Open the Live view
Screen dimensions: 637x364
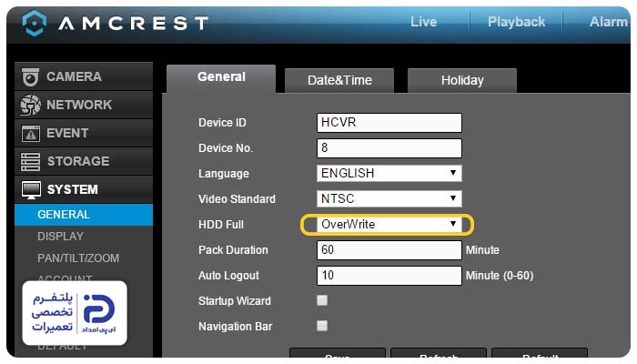[x=423, y=22]
